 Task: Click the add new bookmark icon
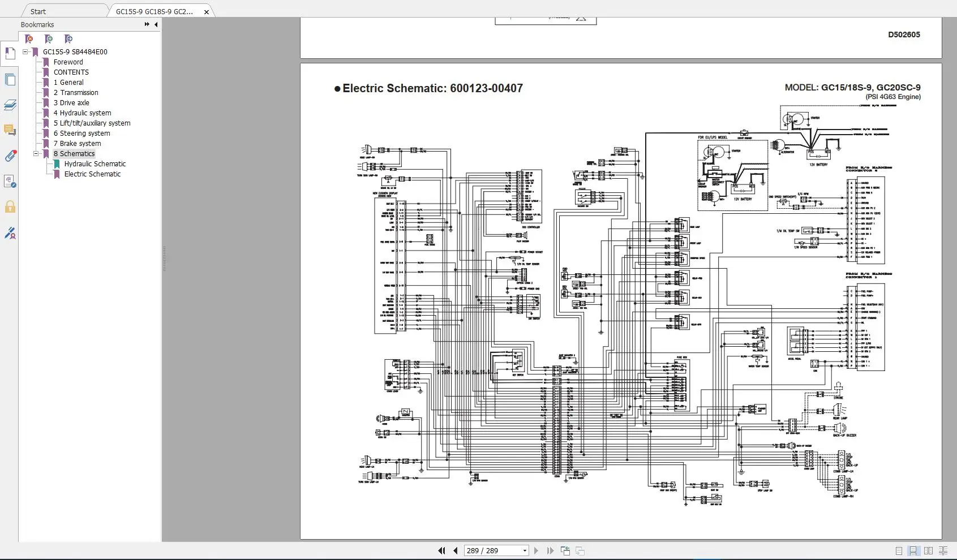(49, 39)
